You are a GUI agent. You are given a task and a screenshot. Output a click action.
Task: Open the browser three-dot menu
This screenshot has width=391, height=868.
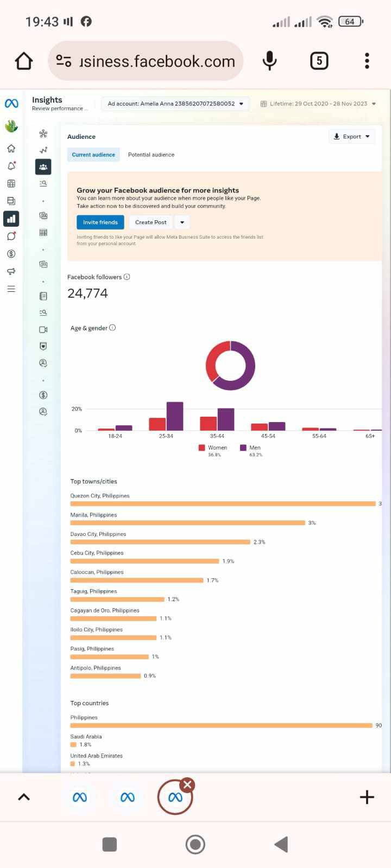pyautogui.click(x=367, y=61)
